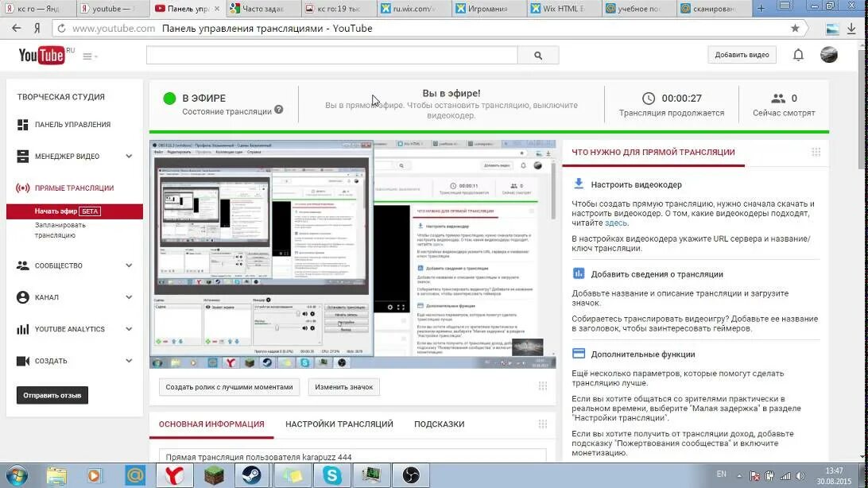This screenshot has width=868, height=488.
Task: Click the browser back arrow
Action: [x=17, y=29]
